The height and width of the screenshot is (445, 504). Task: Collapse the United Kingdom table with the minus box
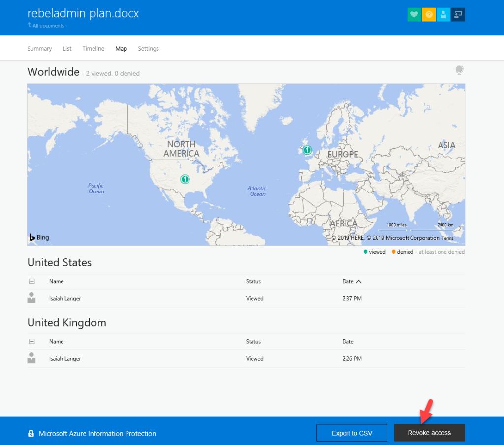click(32, 341)
